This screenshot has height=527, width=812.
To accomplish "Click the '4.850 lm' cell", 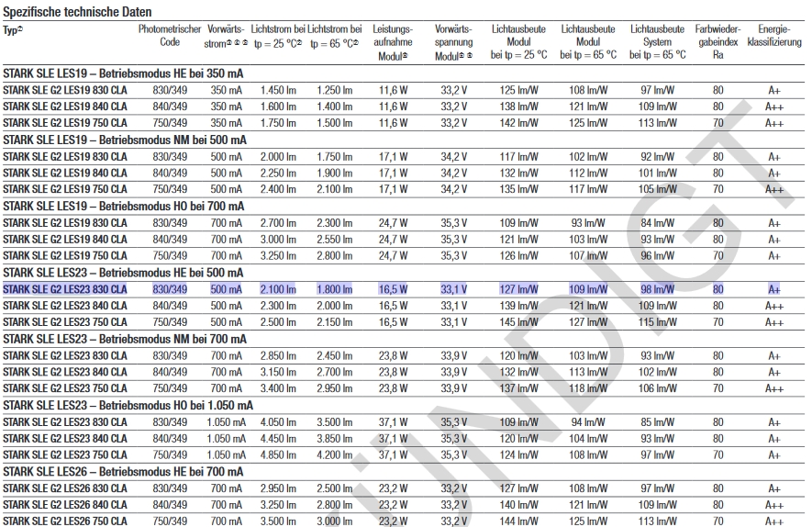I will pos(278,454).
